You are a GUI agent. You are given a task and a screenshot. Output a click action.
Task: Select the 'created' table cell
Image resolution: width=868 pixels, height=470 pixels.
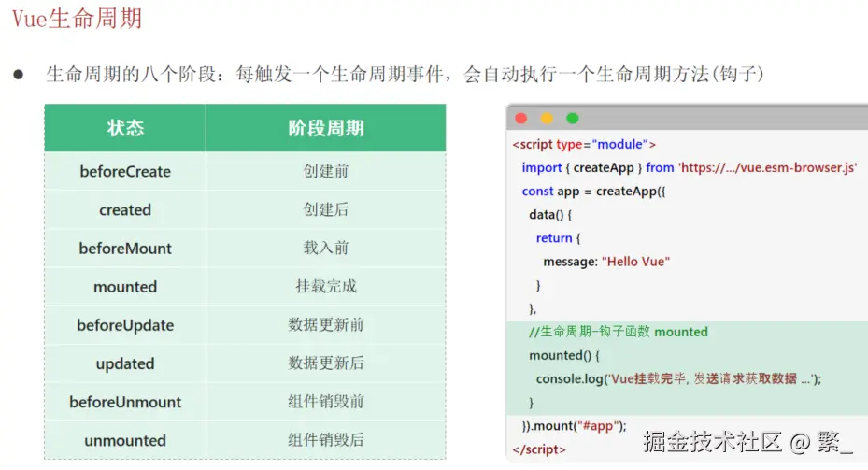(125, 210)
